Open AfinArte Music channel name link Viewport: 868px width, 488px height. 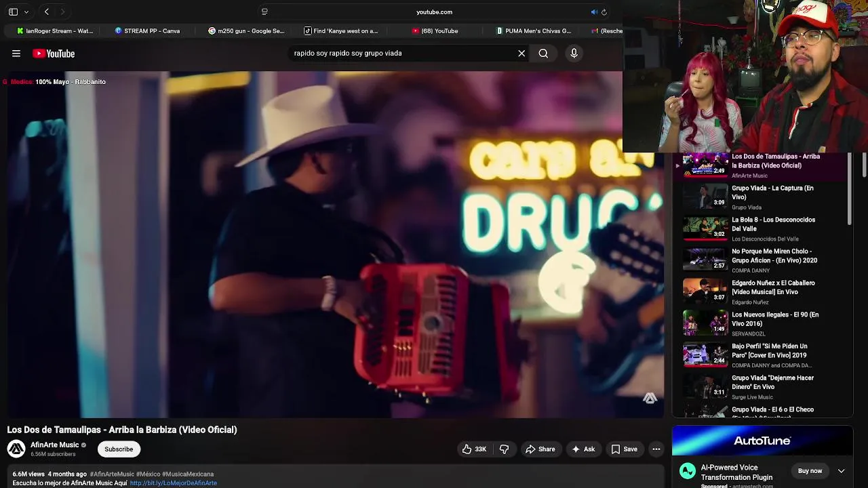click(55, 445)
